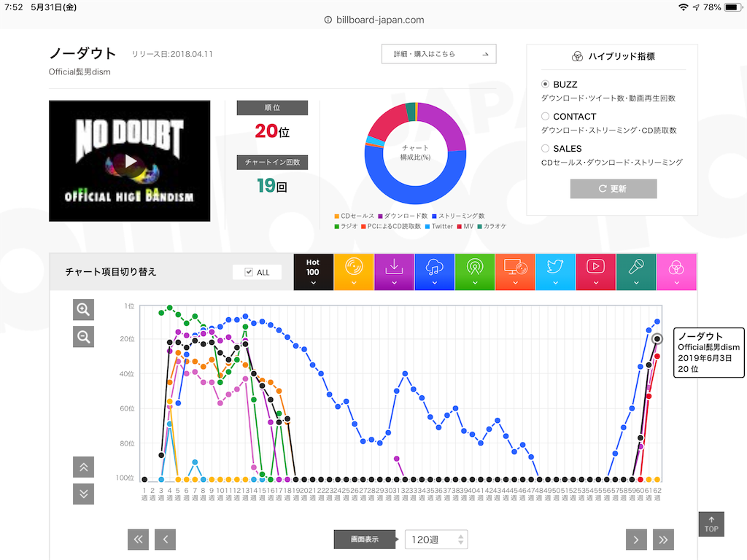The width and height of the screenshot is (747, 560).
Task: Select the purple download icon tab
Action: tap(394, 272)
